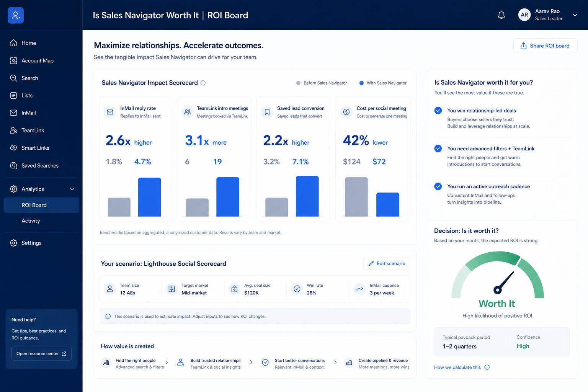Viewport: 588px width, 392px height.
Task: Toggle 'You run an active outreach cadence' checkmark
Action: [x=438, y=186]
